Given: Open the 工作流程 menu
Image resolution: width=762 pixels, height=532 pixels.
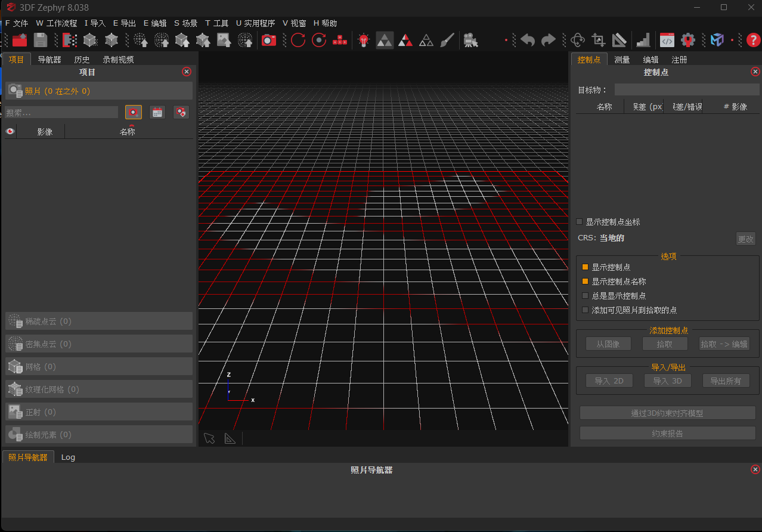Looking at the screenshot, I should click(57, 23).
